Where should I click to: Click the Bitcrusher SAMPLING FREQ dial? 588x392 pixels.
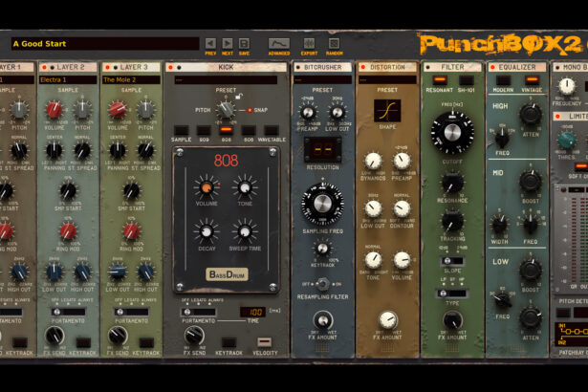(x=322, y=205)
